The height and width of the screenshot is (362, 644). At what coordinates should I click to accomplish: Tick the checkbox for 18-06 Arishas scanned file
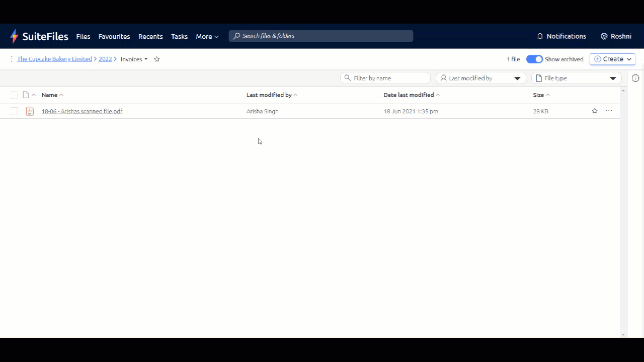tap(14, 111)
